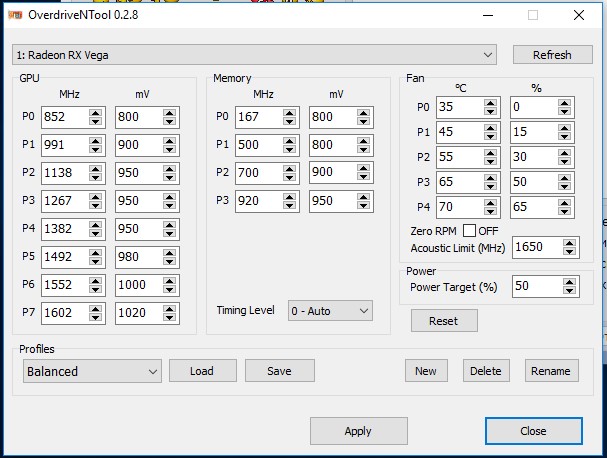The height and width of the screenshot is (458, 607).
Task: Increase Fan P0 temperature value 35
Action: pyautogui.click(x=490, y=103)
